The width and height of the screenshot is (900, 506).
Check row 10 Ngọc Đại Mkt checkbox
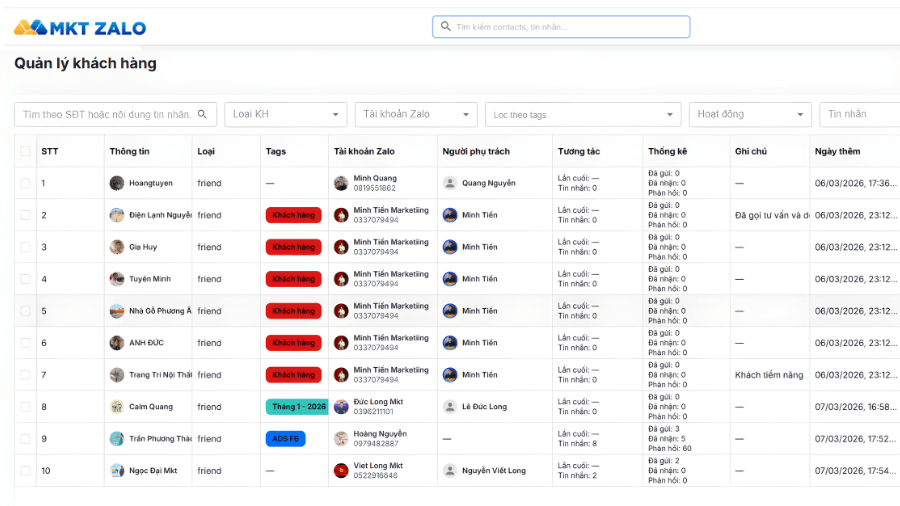point(25,471)
